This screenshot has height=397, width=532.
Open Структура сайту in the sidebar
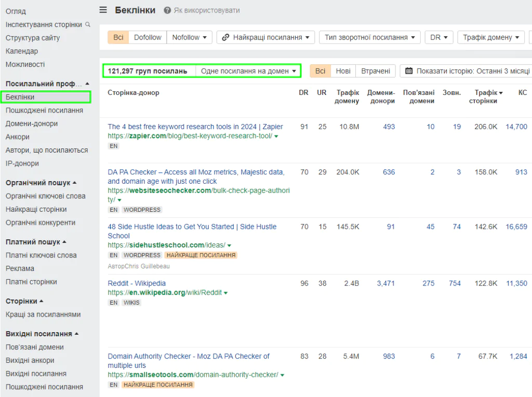tap(33, 38)
